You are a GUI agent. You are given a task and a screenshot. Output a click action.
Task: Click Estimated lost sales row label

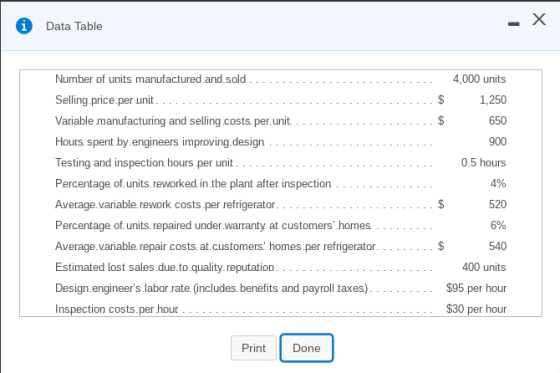tap(165, 267)
